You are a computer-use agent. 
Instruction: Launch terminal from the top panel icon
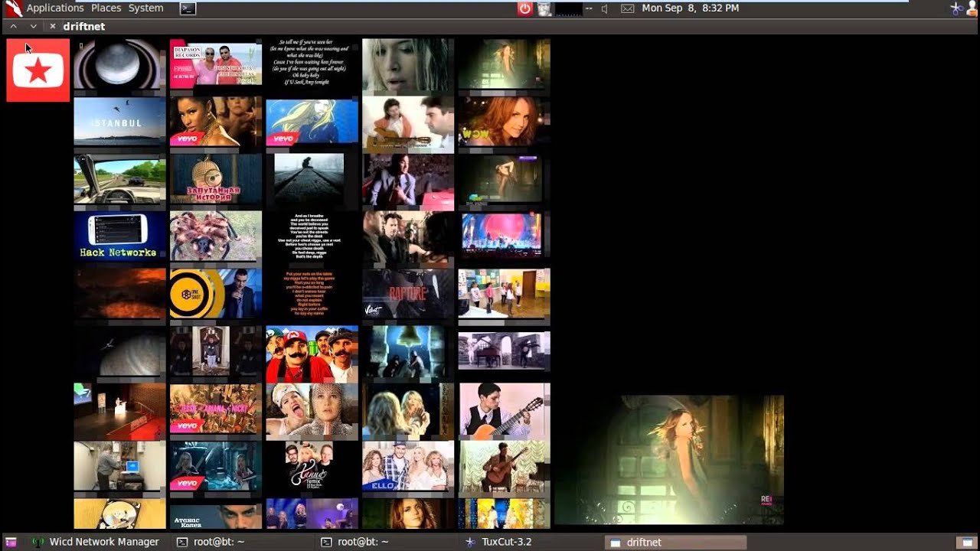tap(188, 8)
